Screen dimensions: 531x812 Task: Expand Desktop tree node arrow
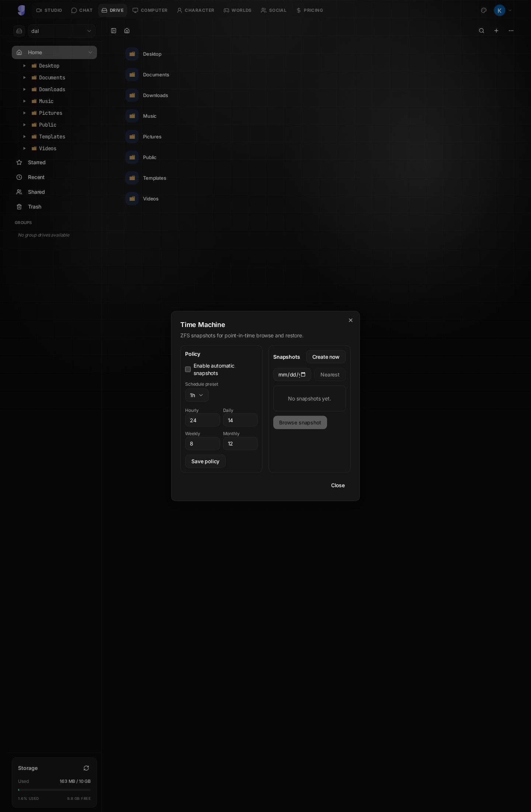(x=24, y=66)
